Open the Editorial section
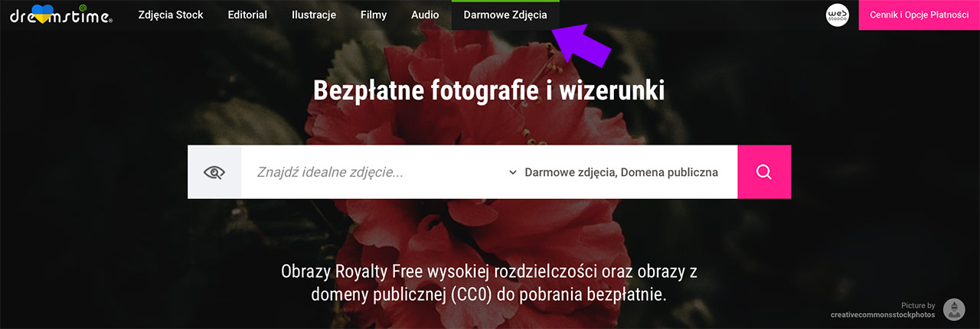The width and height of the screenshot is (980, 329). pos(247,15)
